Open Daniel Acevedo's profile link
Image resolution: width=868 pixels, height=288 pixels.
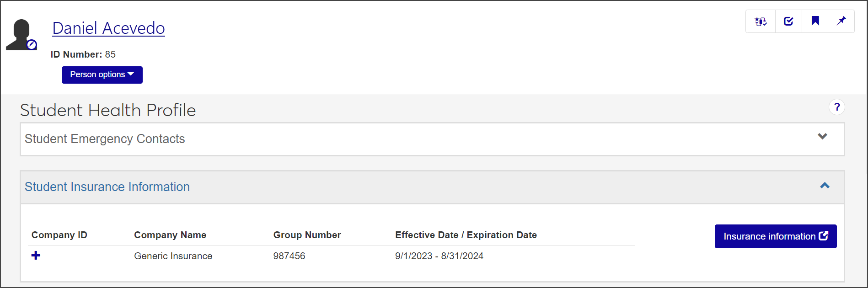pyautogui.click(x=108, y=28)
